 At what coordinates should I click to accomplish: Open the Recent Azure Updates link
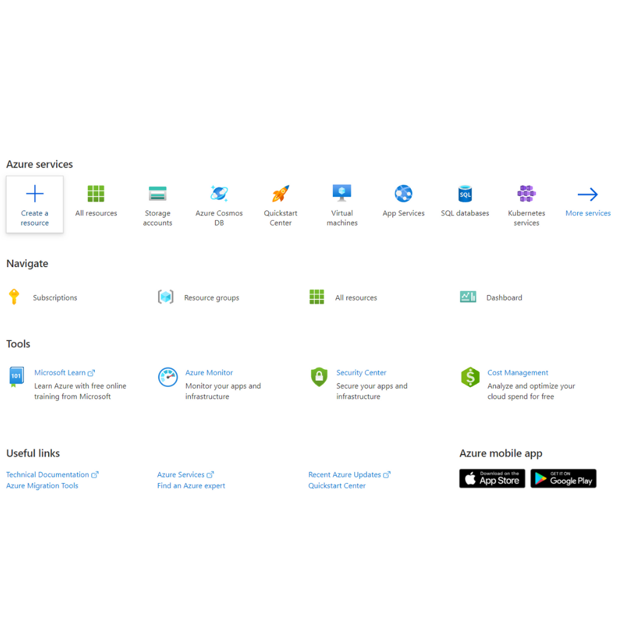(x=345, y=475)
